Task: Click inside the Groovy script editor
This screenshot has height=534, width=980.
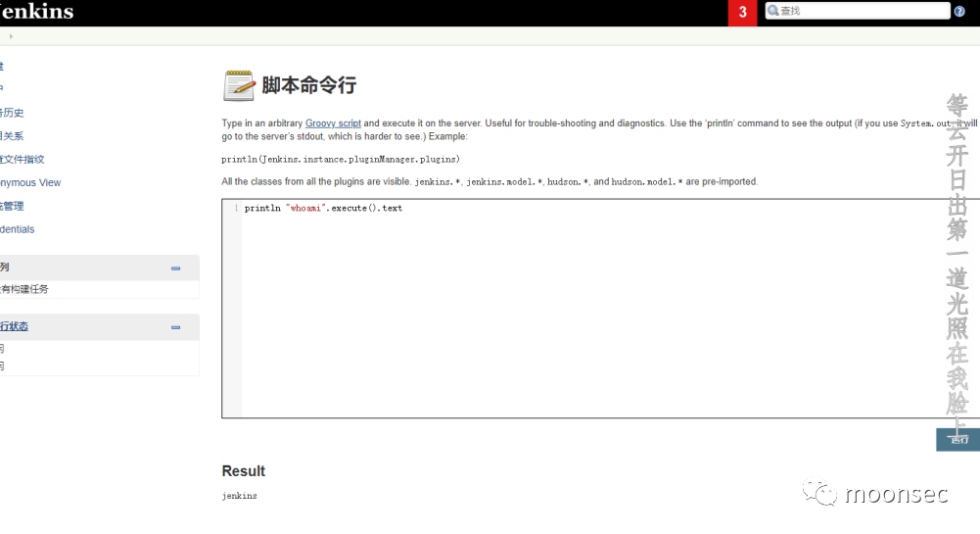Action: (x=600, y=309)
